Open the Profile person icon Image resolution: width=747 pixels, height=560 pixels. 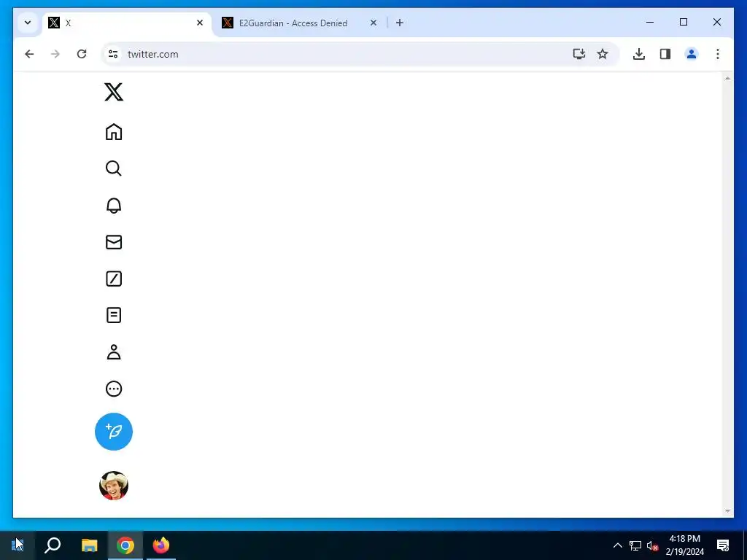(113, 352)
